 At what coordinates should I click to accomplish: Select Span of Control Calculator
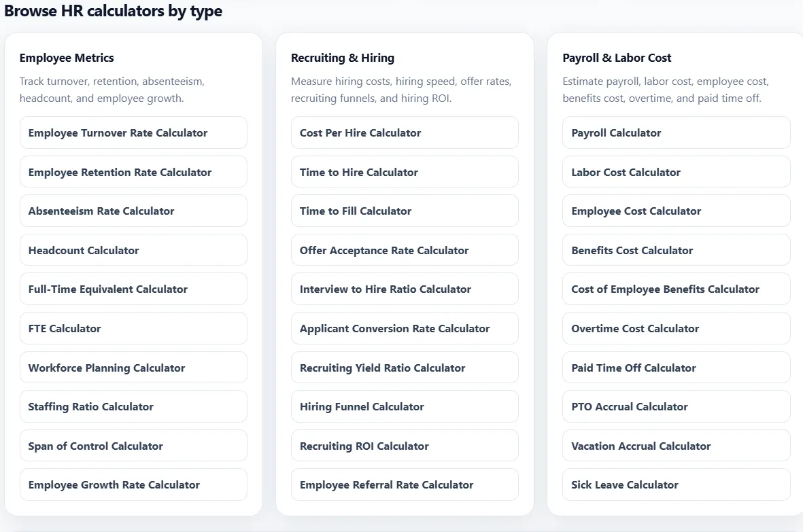pos(133,446)
